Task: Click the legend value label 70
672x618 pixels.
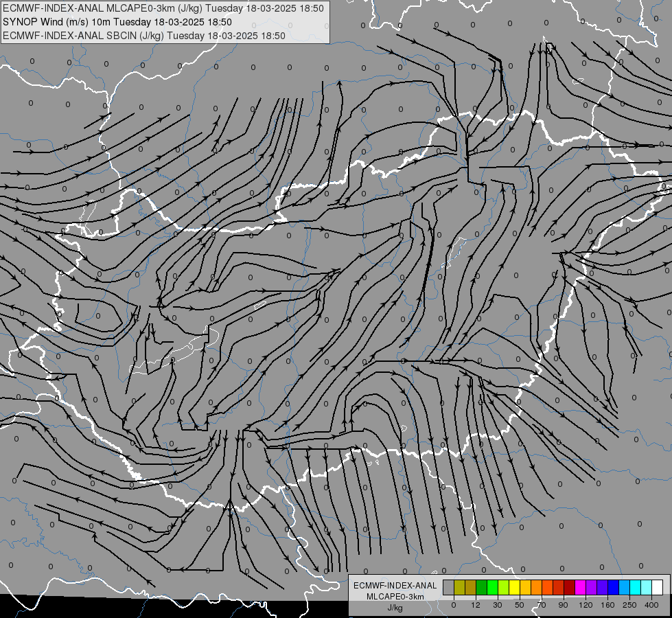Action: point(542,605)
